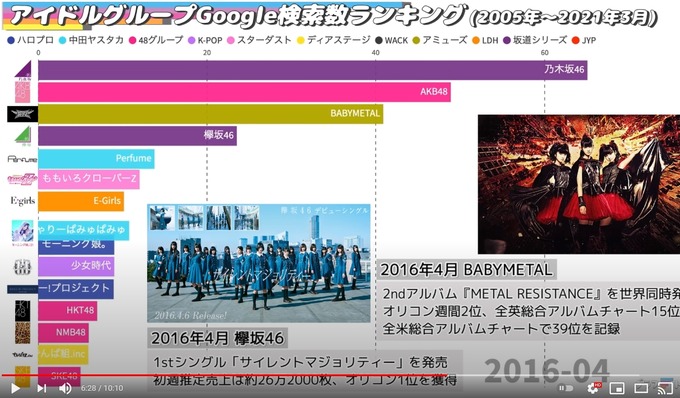Click the axis tick label 60
The width and height of the screenshot is (680, 398).
pyautogui.click(x=544, y=52)
